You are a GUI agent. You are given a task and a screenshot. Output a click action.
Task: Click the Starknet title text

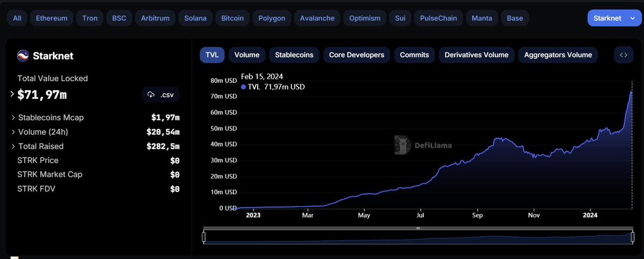click(x=53, y=56)
